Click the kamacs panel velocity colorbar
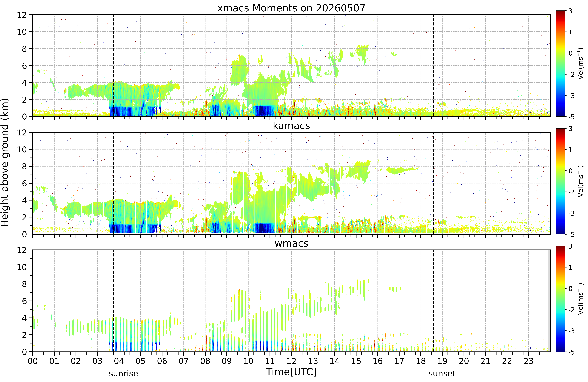The height and width of the screenshot is (382, 588). (561, 181)
